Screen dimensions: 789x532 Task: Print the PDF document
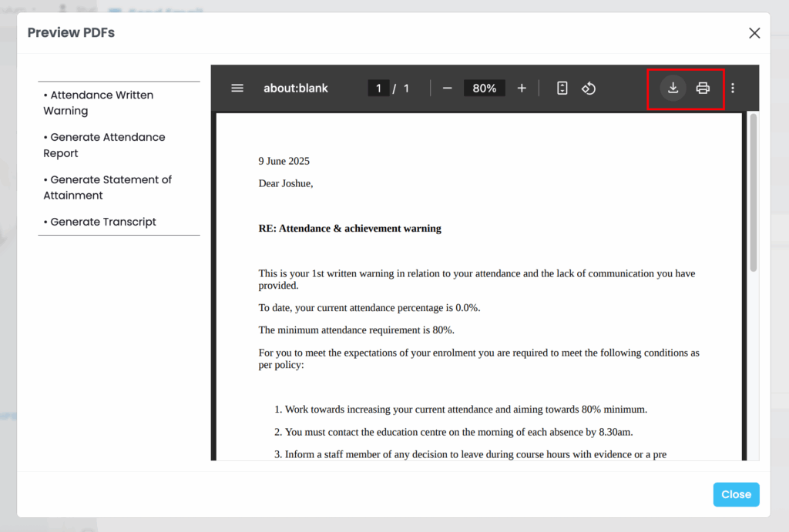coord(703,89)
